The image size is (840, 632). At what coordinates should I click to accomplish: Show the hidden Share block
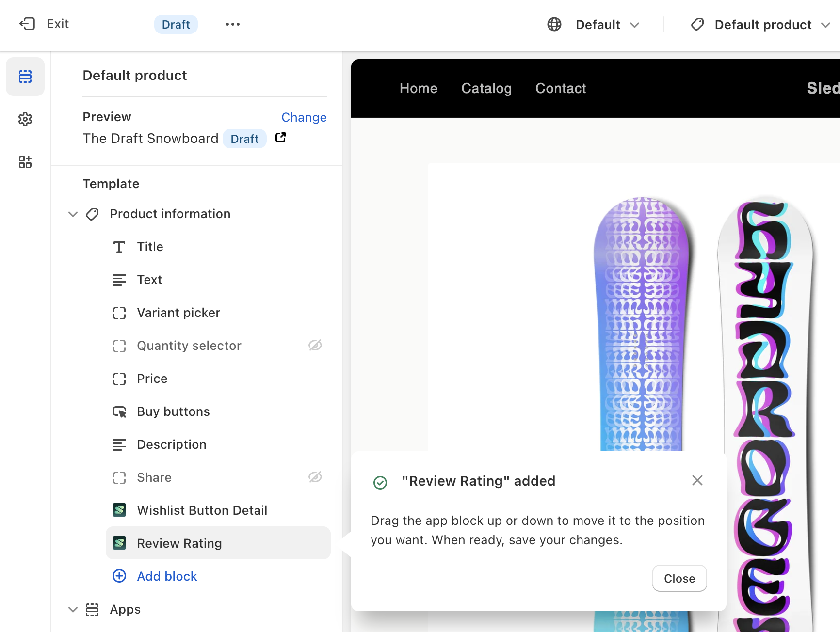(315, 477)
